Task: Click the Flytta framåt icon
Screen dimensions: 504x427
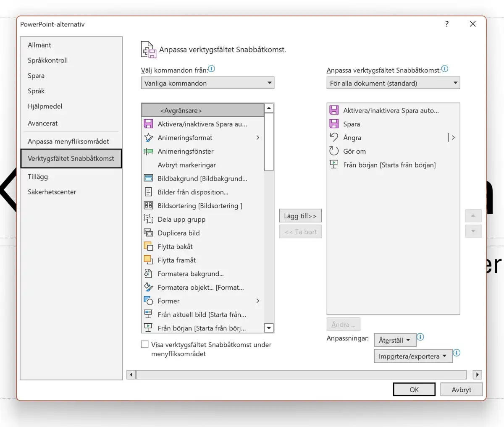Action: (x=148, y=260)
